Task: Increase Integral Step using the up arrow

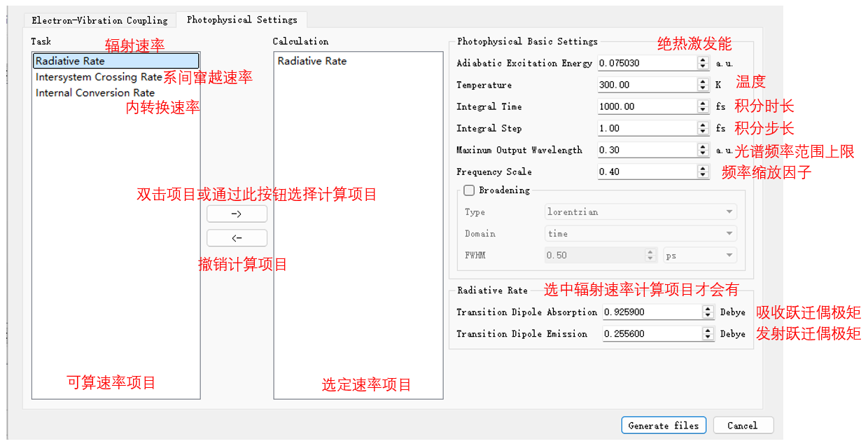Action: 703,125
